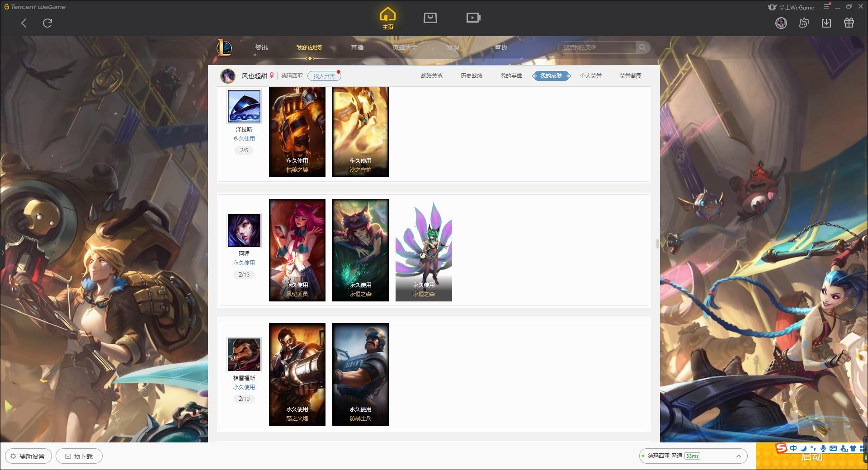Screen dimensions: 868x470
Task: Click the 预下载 pre-download button
Action: click(x=79, y=456)
